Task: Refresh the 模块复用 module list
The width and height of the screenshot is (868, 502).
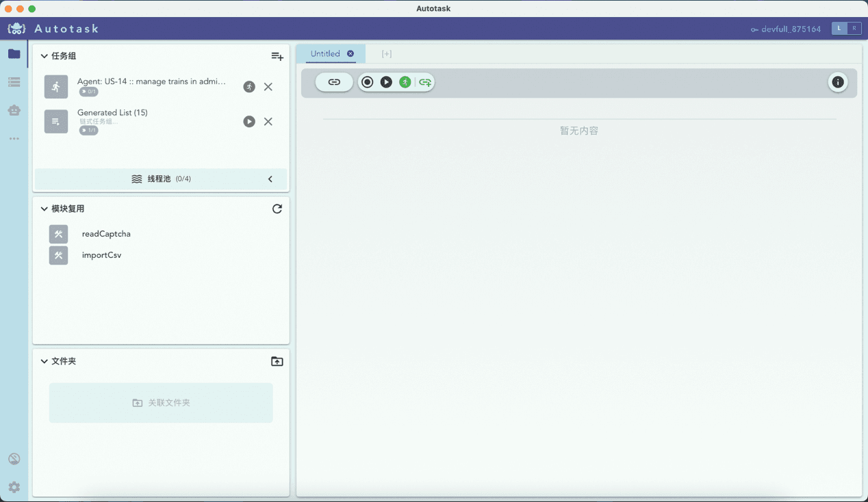Action: 277,209
